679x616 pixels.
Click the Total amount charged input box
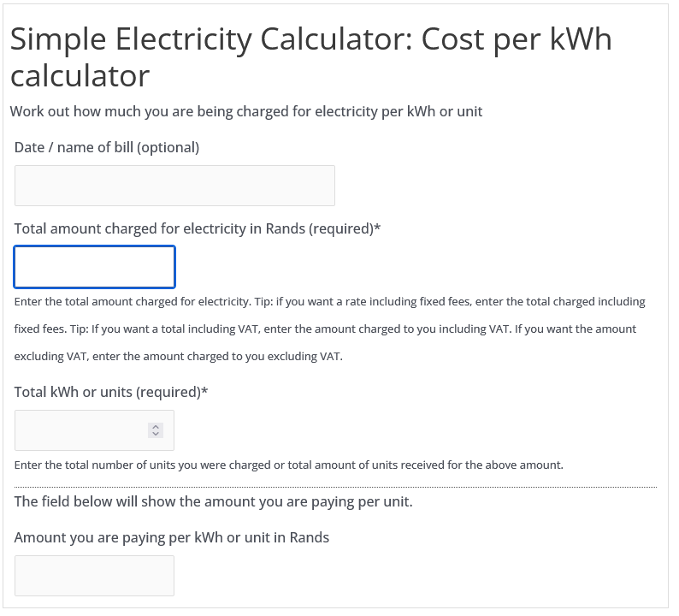point(95,267)
